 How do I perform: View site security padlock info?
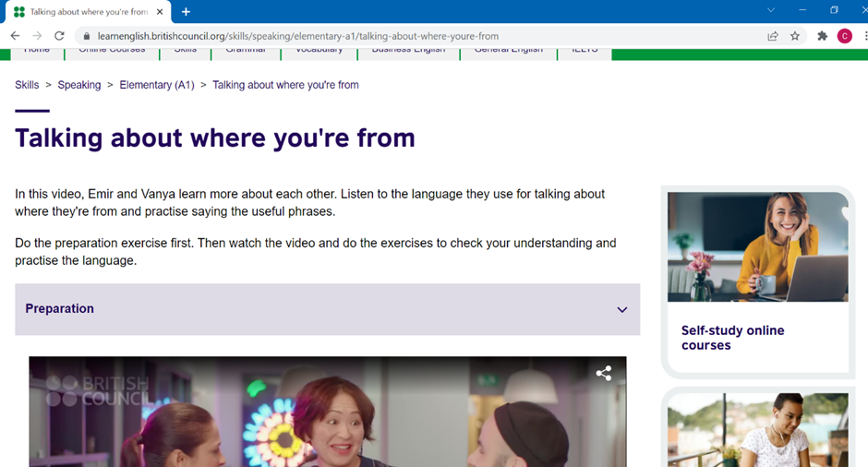pos(87,36)
